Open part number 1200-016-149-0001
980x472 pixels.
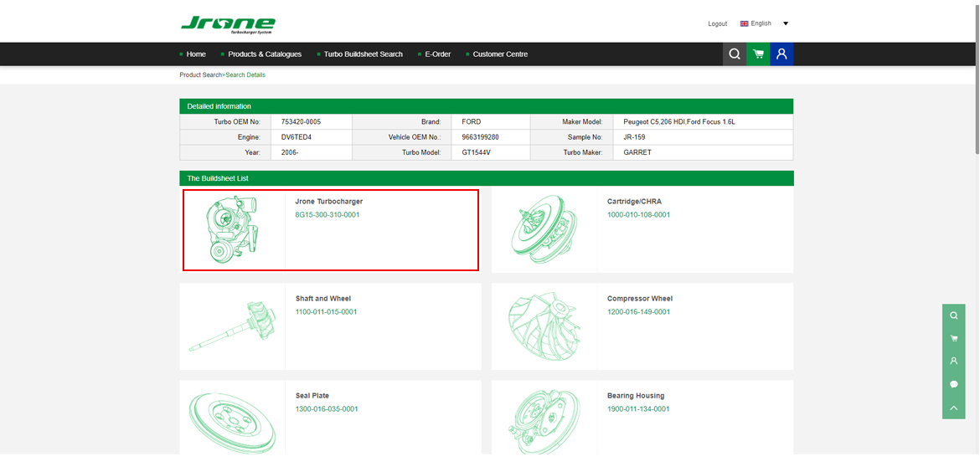(x=639, y=312)
